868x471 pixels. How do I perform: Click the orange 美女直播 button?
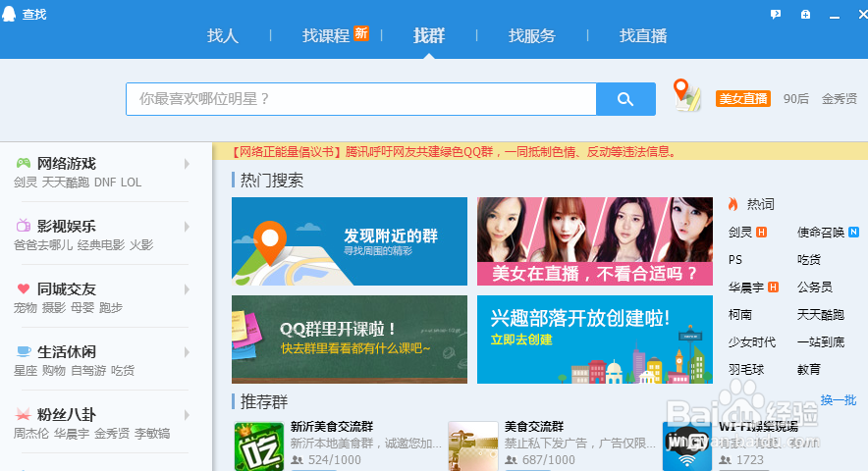pyautogui.click(x=743, y=98)
